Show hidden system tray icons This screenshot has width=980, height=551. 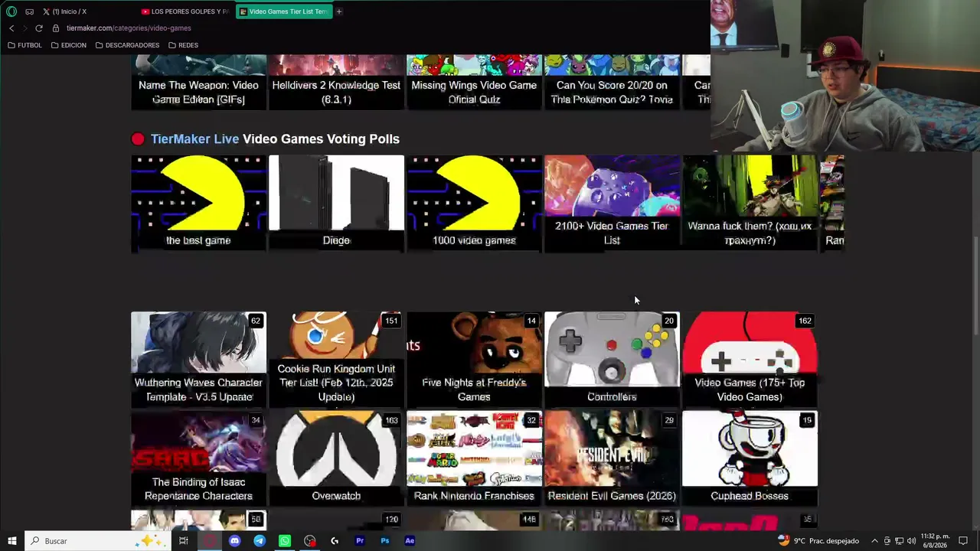[x=874, y=541]
